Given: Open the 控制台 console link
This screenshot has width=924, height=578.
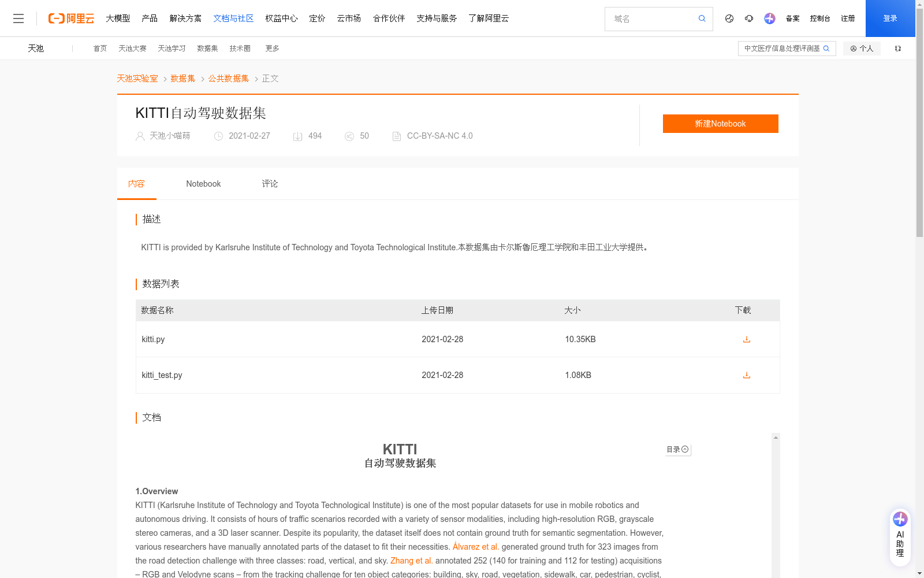Looking at the screenshot, I should click(820, 18).
